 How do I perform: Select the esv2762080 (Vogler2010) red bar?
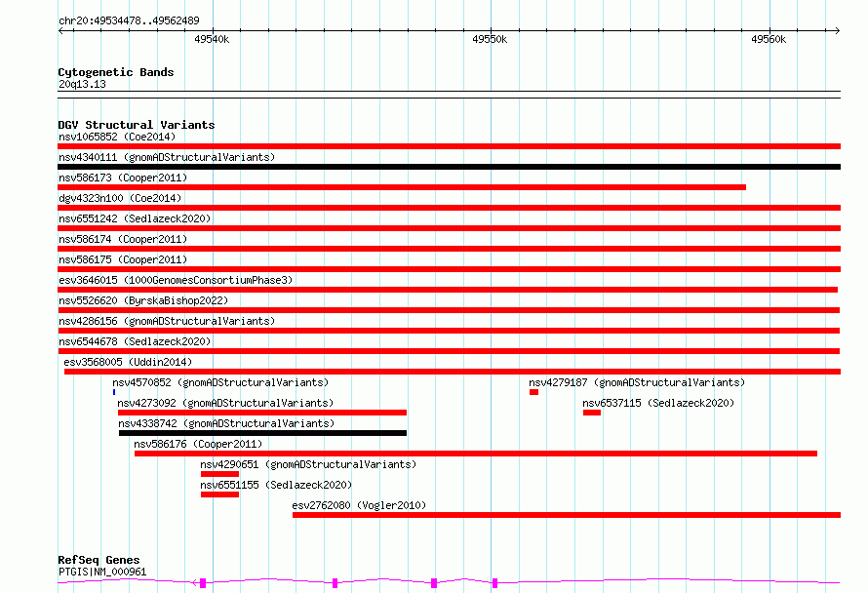(x=567, y=515)
